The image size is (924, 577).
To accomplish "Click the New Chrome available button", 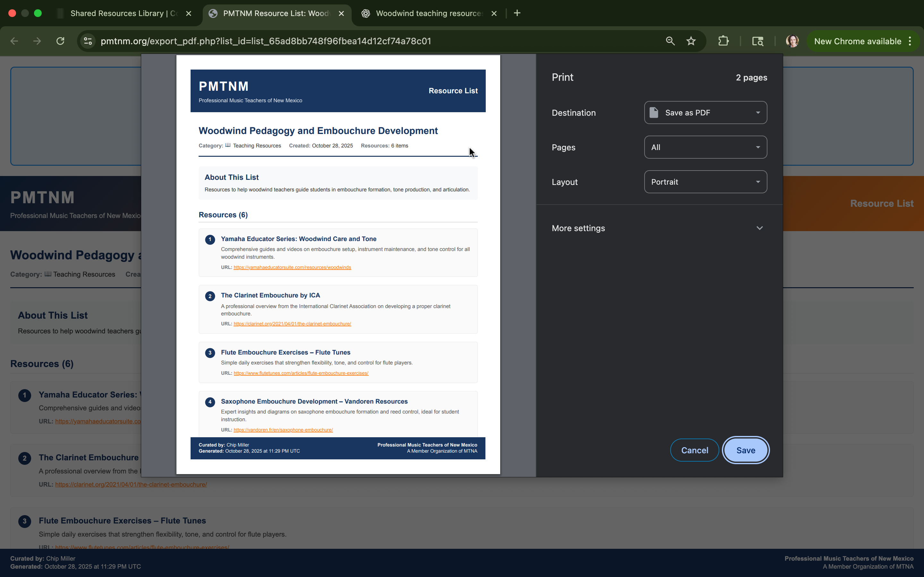I will [x=857, y=41].
